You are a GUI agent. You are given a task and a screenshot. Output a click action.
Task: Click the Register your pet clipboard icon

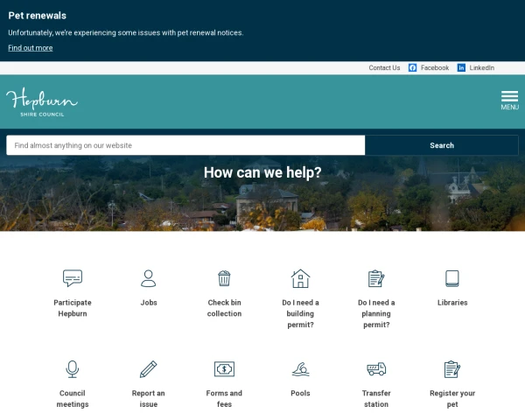[x=452, y=369]
